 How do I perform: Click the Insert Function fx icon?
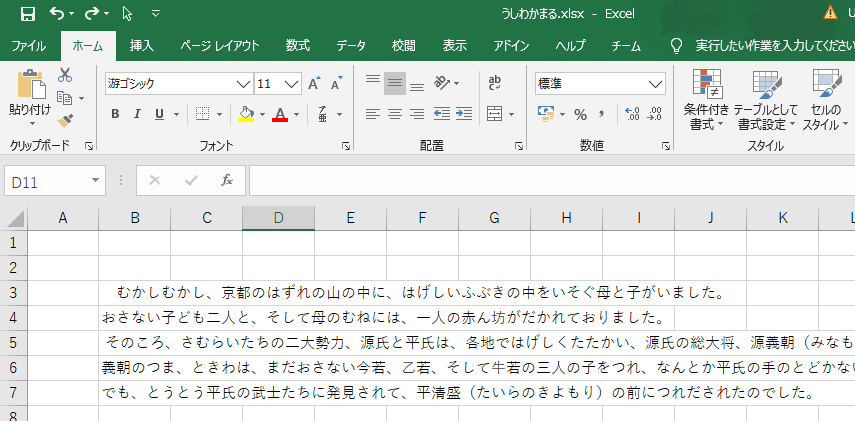(x=227, y=180)
